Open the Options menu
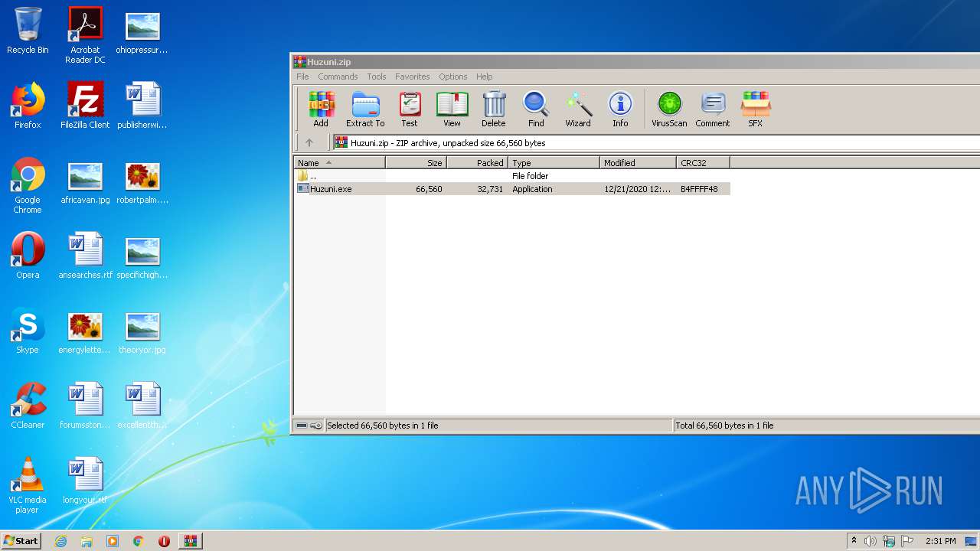Screen dimensions: 980x551 point(453,77)
